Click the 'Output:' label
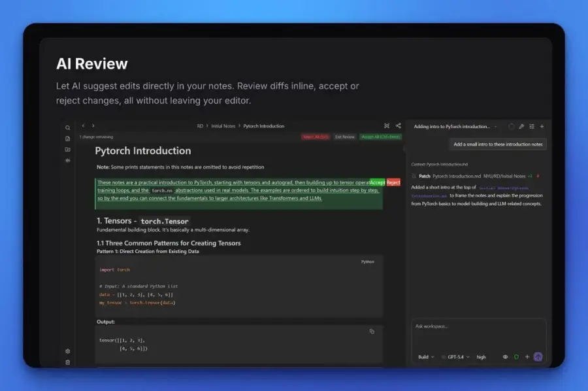This screenshot has width=588, height=391. point(106,322)
